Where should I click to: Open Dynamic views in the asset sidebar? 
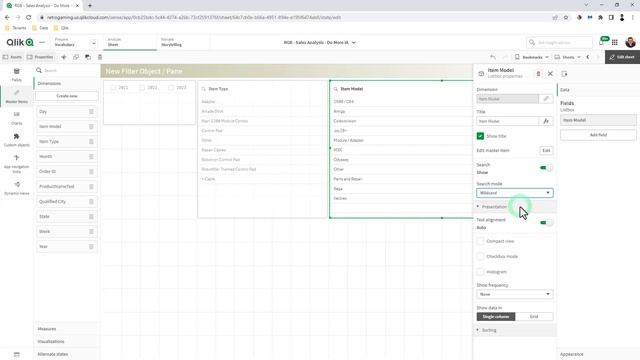pos(16,188)
